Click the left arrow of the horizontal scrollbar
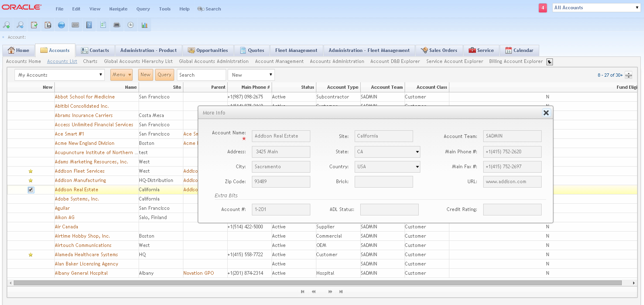The image size is (644, 305). (x=10, y=283)
